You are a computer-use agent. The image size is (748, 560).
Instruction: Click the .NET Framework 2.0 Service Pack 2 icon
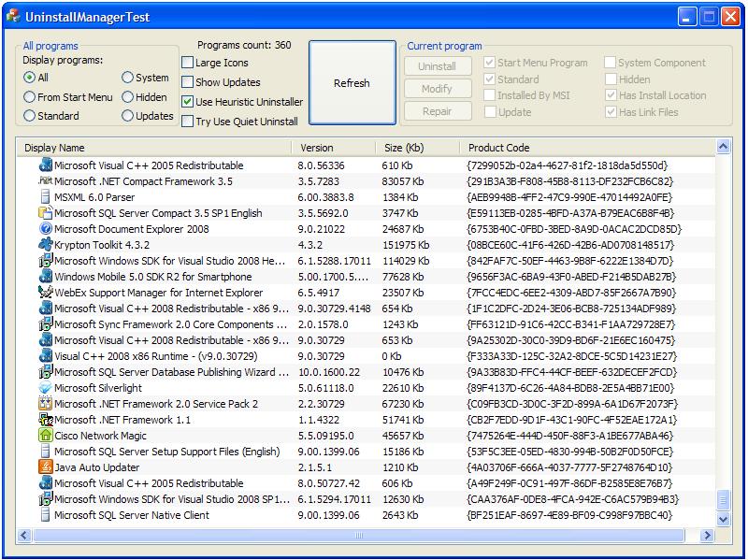click(45, 404)
